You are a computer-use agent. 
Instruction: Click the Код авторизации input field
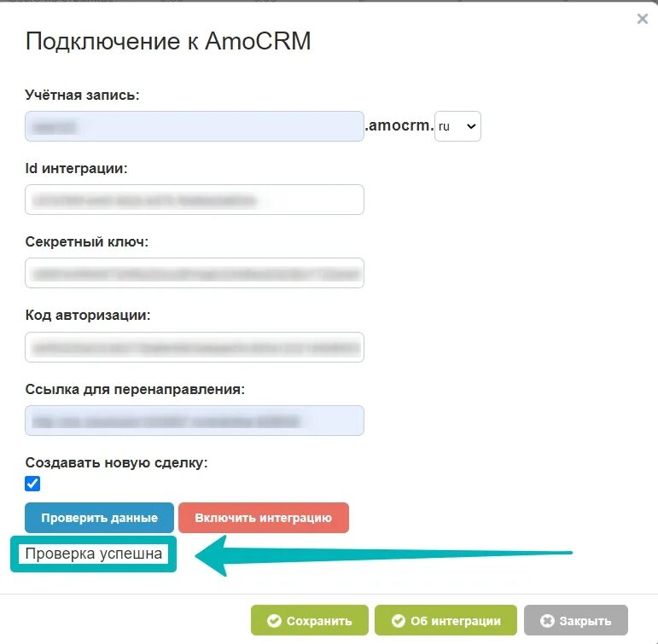(195, 347)
